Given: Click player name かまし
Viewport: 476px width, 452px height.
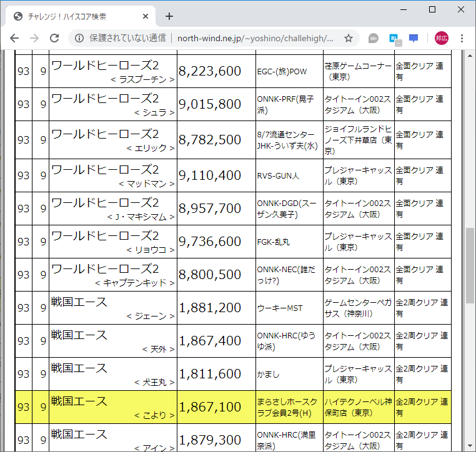Looking at the screenshot, I should (x=268, y=375).
